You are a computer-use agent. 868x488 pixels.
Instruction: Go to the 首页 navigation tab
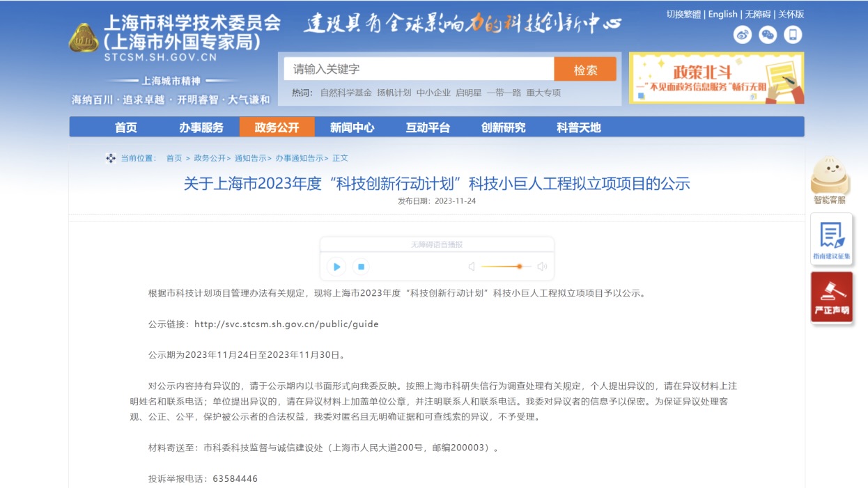(x=126, y=127)
